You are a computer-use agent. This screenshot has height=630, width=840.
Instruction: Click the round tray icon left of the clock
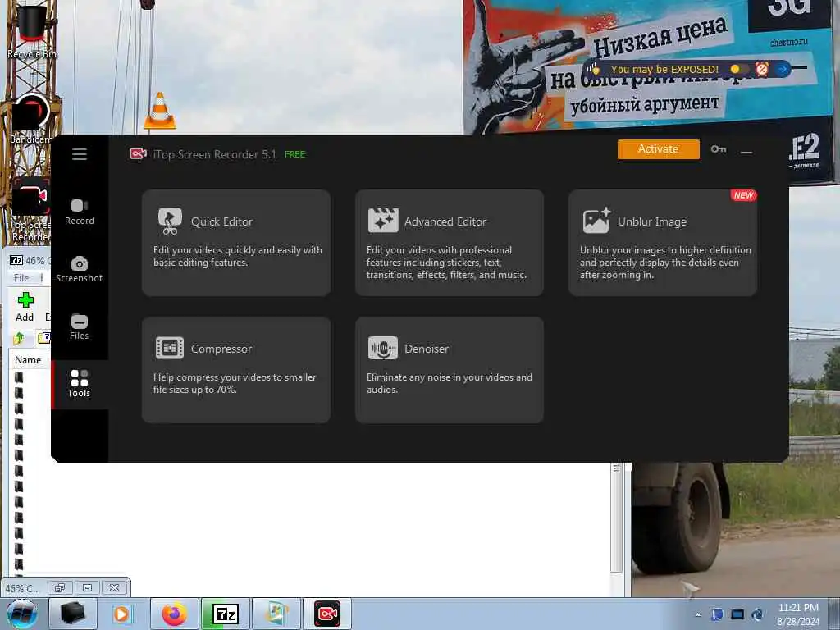point(757,614)
